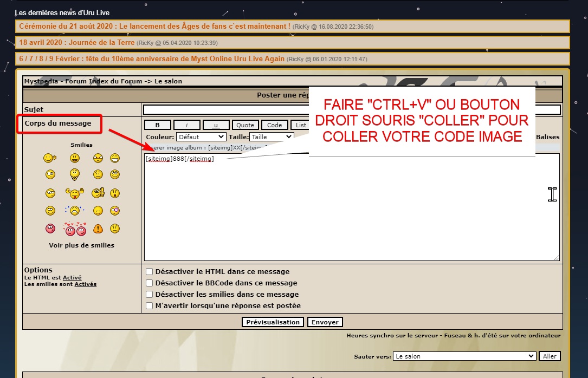588x378 pixels.
Task: Click the Envoyer button
Action: pyautogui.click(x=325, y=322)
